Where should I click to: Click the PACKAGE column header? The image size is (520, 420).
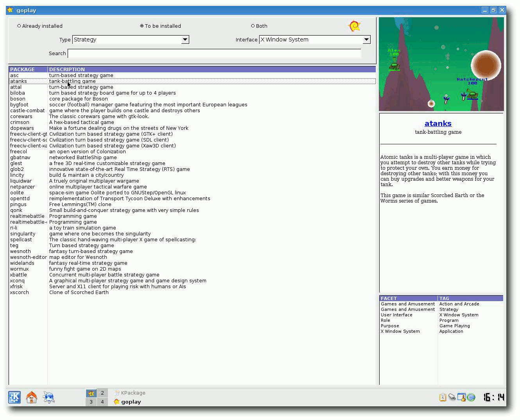[x=28, y=69]
